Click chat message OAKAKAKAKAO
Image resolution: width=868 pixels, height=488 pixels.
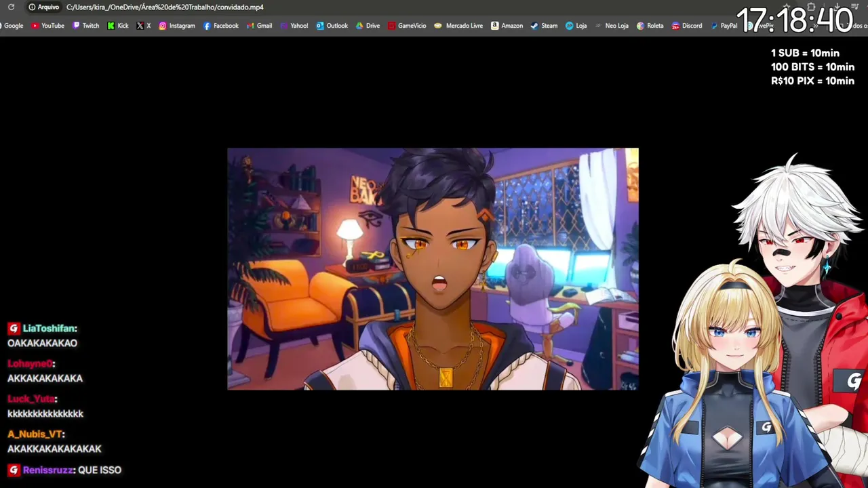42,343
